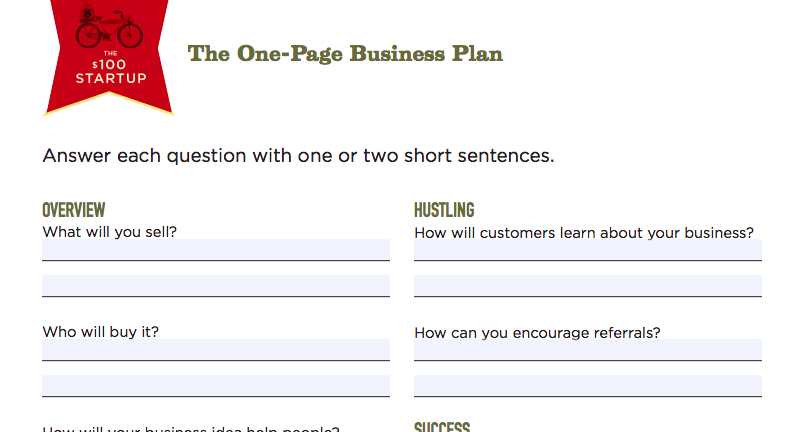Click the 'Answer each question' instruction text

pos(298,156)
